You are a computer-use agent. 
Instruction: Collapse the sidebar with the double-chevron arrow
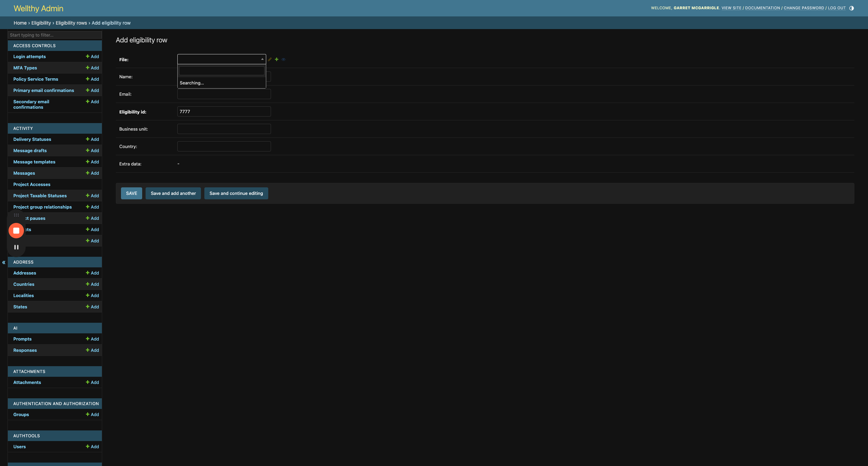click(4, 263)
